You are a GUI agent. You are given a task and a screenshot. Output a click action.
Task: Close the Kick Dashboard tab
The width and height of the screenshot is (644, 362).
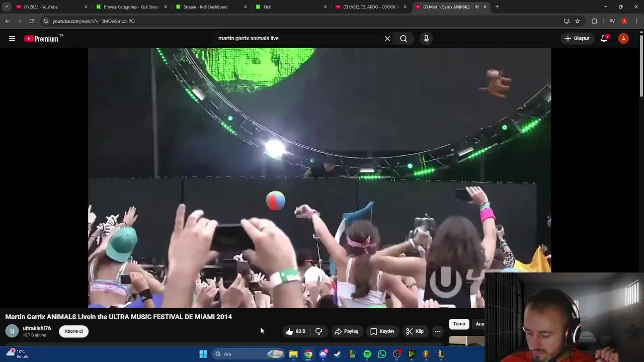(246, 7)
